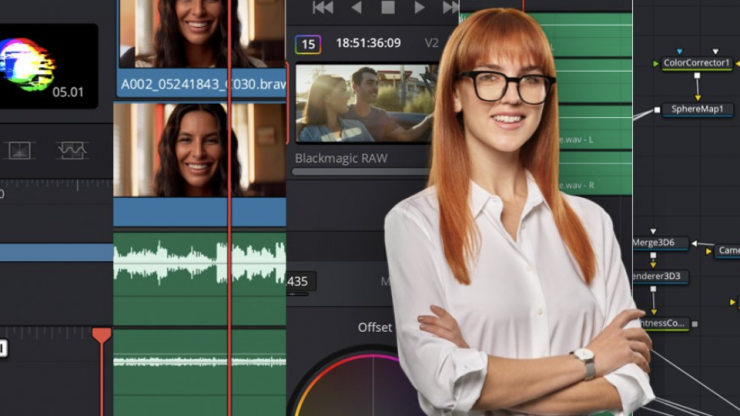Select the A002_05241843_C030.braw clip
The height and width of the screenshot is (416, 740).
(202, 84)
